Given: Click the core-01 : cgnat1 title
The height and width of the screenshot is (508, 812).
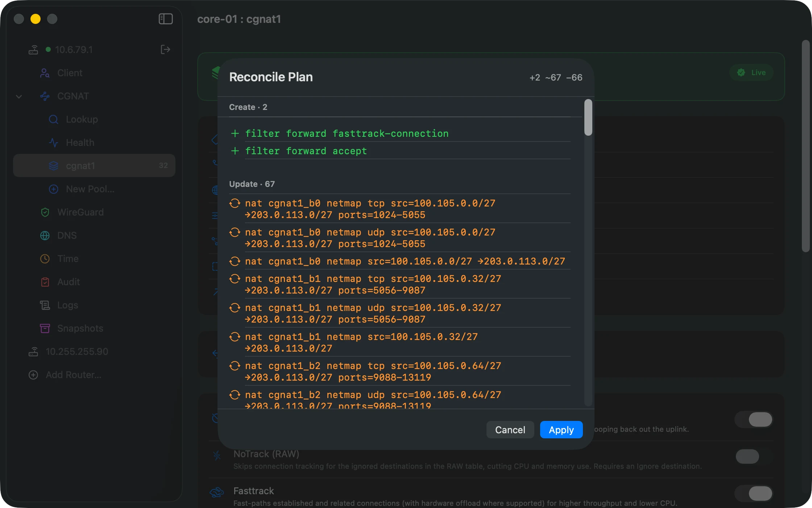Looking at the screenshot, I should tap(239, 19).
